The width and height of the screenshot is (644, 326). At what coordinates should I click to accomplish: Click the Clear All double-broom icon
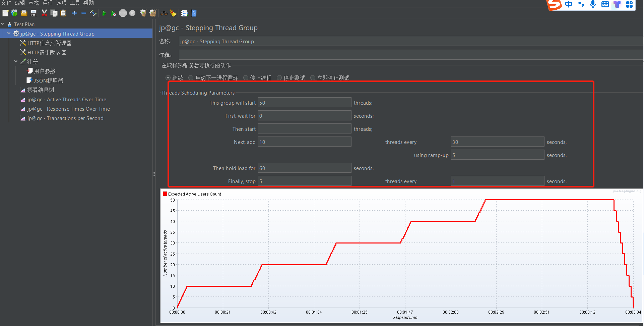(153, 13)
